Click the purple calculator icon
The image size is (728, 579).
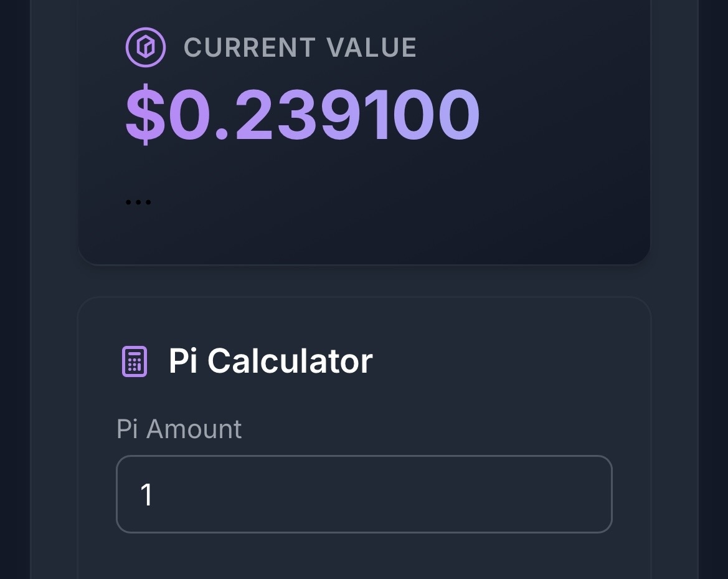tap(134, 361)
